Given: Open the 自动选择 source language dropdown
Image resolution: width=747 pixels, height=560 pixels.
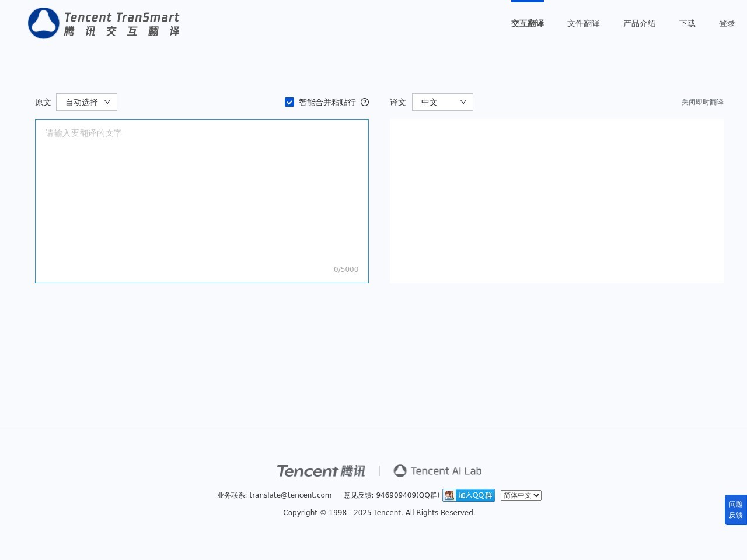Looking at the screenshot, I should pyautogui.click(x=86, y=102).
